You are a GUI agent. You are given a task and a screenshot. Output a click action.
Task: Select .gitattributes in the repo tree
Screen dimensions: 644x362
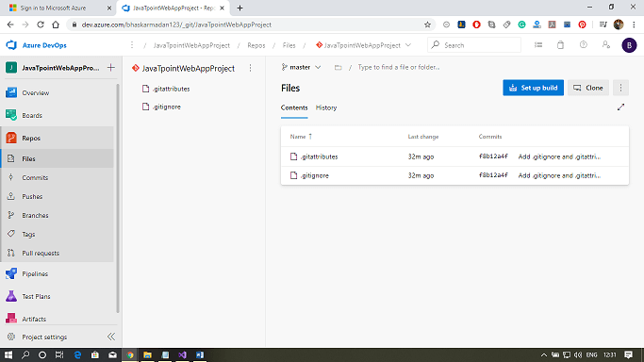click(166, 89)
